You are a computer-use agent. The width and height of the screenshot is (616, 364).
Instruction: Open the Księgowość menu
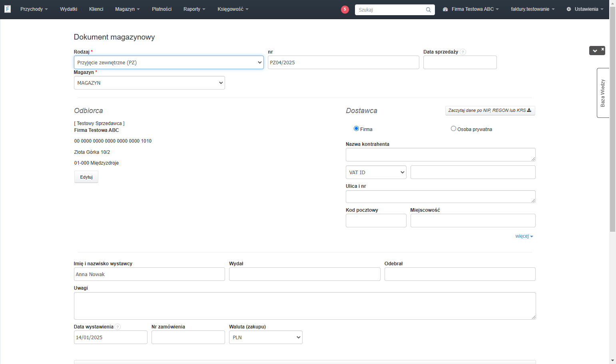pyautogui.click(x=233, y=9)
